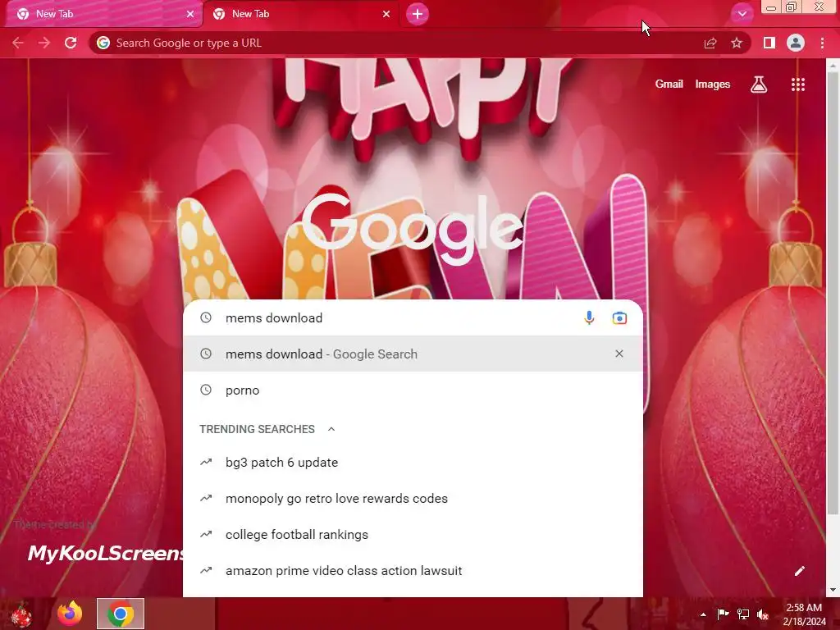
Task: Open the profile avatar menu
Action: tap(796, 43)
